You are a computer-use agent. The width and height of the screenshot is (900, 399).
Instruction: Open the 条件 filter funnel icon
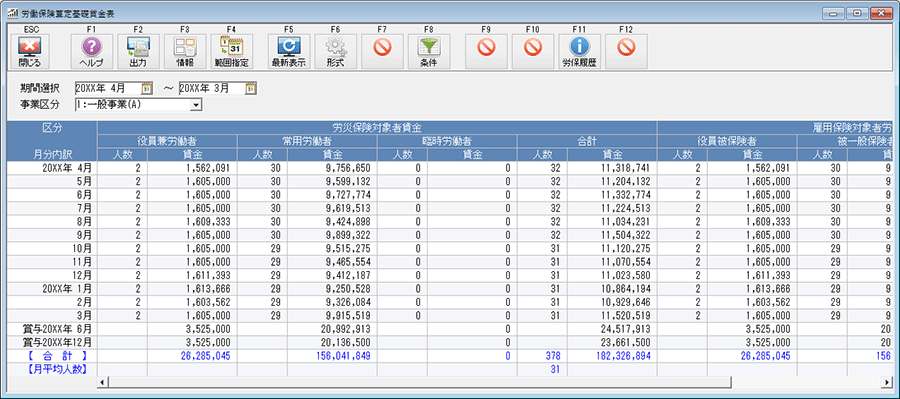429,52
